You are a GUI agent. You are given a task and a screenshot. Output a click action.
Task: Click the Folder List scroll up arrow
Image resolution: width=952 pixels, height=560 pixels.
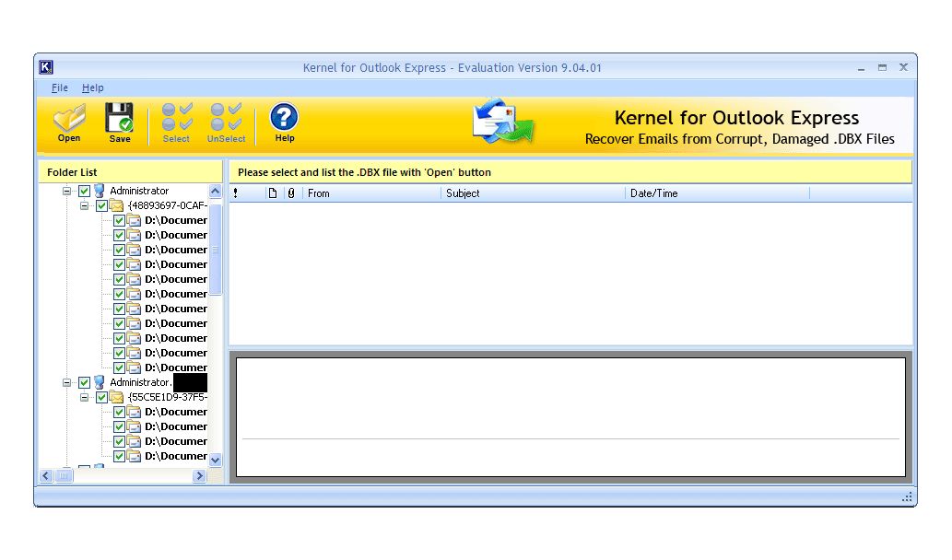pos(215,191)
